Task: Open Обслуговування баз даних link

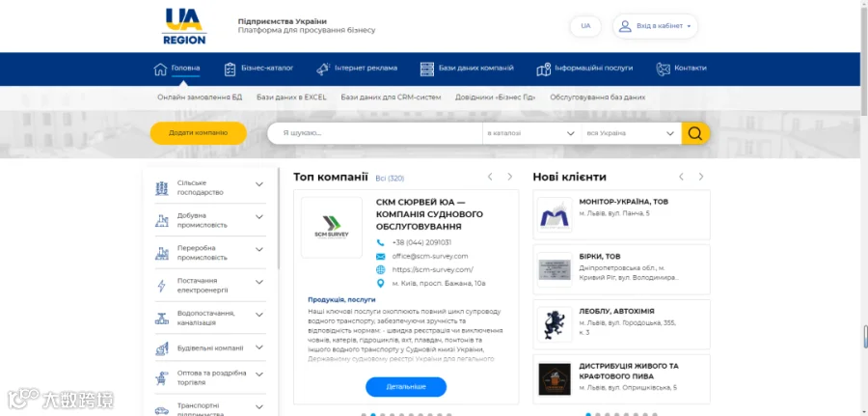Action: [598, 97]
